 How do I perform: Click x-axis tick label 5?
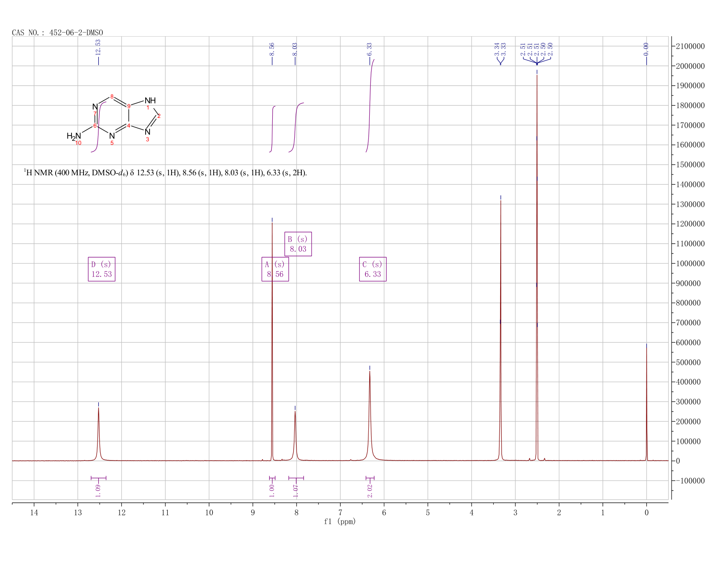[x=428, y=513]
